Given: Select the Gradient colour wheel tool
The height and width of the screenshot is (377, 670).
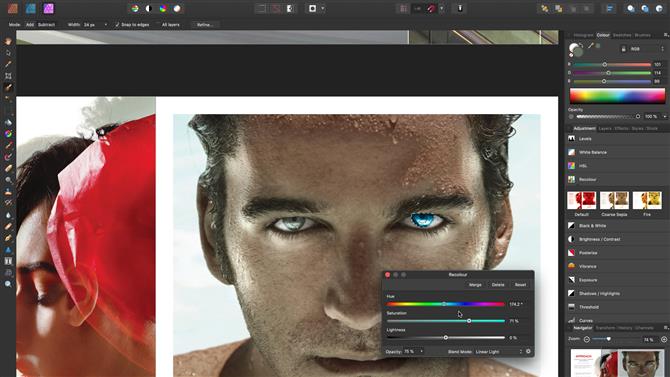Looking at the screenshot, I should pos(8,134).
